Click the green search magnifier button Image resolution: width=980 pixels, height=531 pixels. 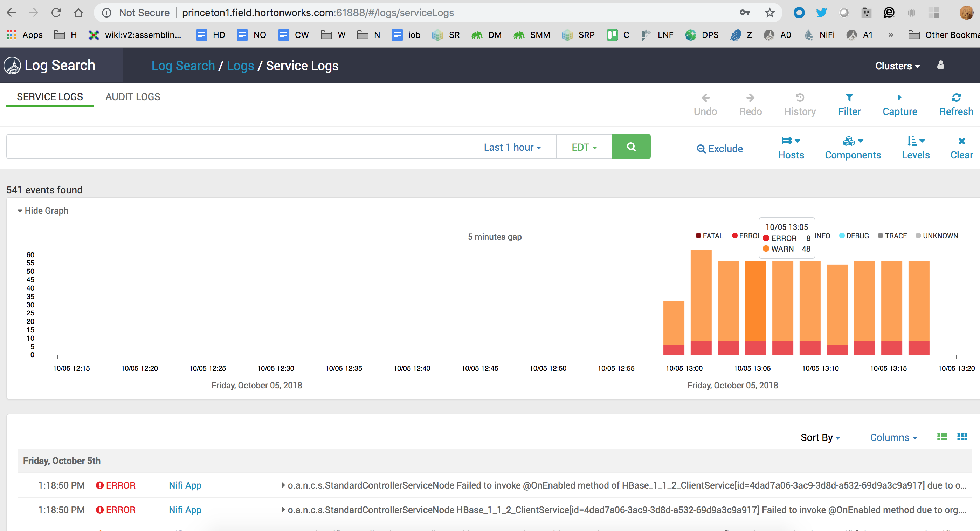click(x=631, y=147)
